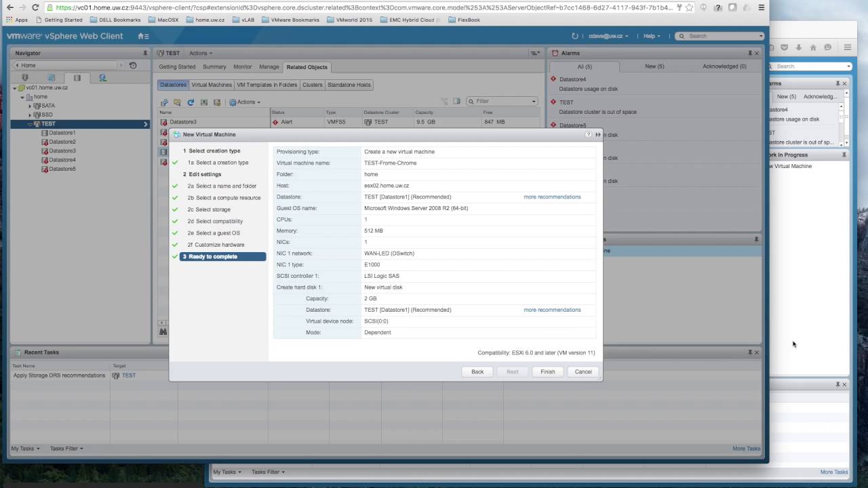Switch to Hosts and Clusters inventory icon
The height and width of the screenshot is (488, 868).
pos(25,78)
